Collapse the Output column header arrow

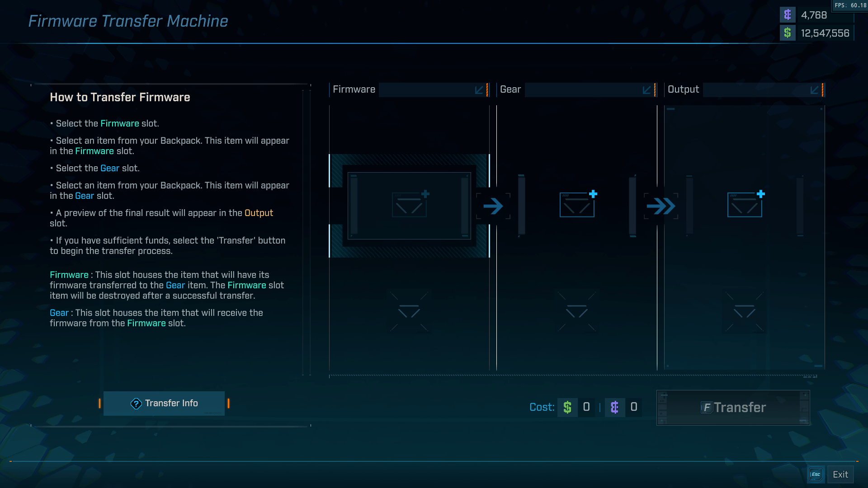tap(815, 90)
